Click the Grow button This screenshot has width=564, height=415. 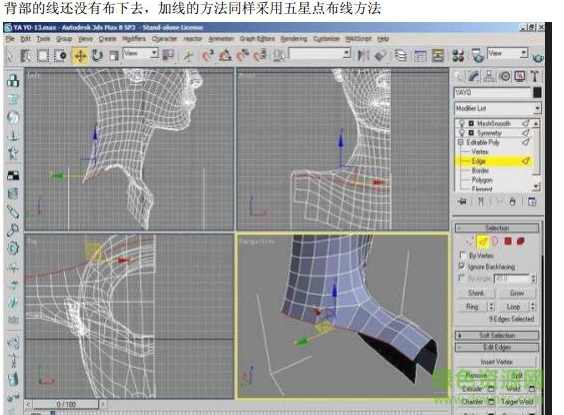click(x=517, y=293)
